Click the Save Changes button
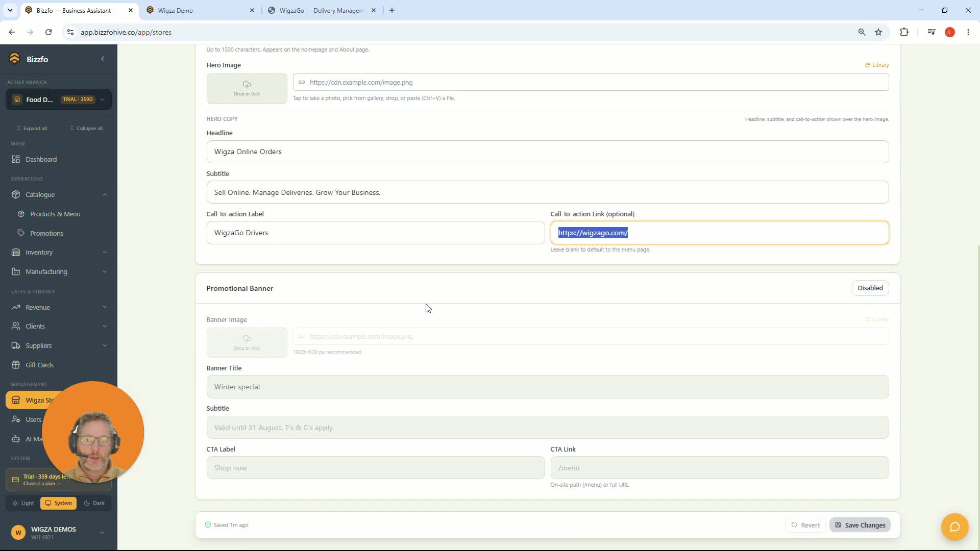The height and width of the screenshot is (551, 980). pos(860,525)
